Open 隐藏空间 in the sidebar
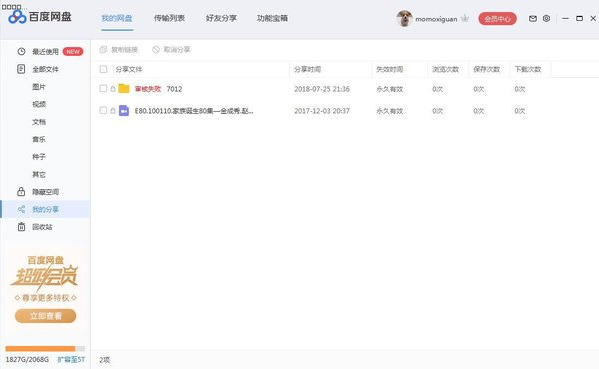599x369 pixels. coord(45,192)
